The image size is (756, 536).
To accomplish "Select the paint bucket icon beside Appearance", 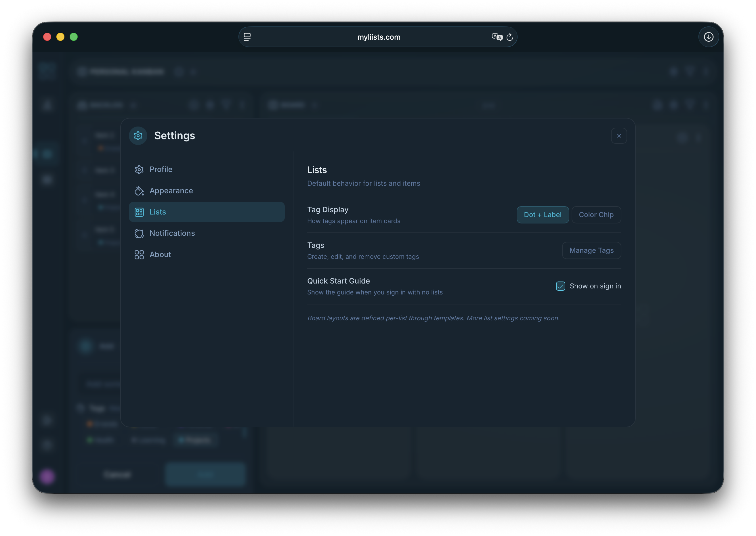I will (139, 191).
